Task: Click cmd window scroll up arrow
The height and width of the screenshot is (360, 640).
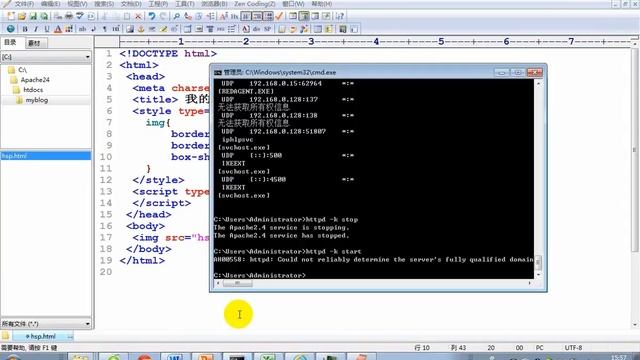Action: (538, 83)
